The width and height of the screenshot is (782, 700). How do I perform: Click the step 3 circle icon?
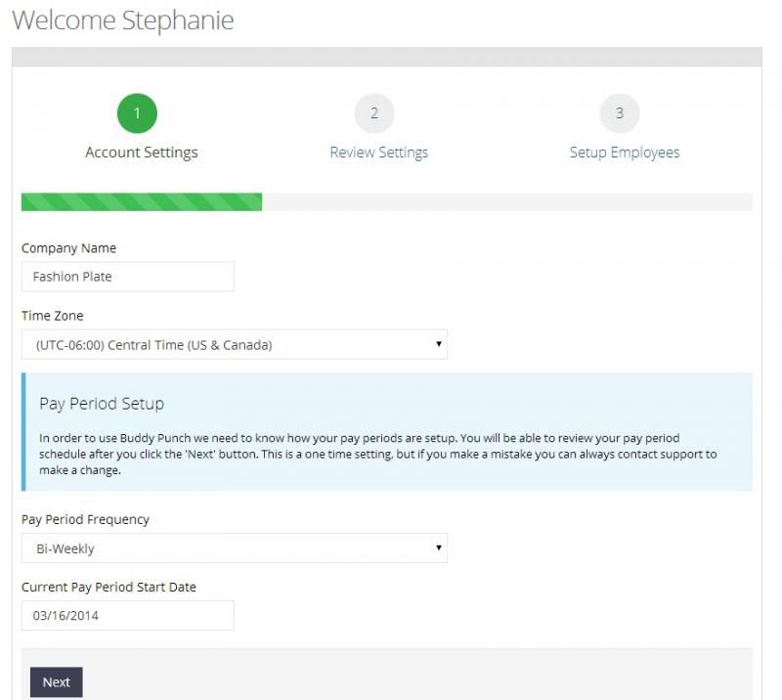[620, 113]
